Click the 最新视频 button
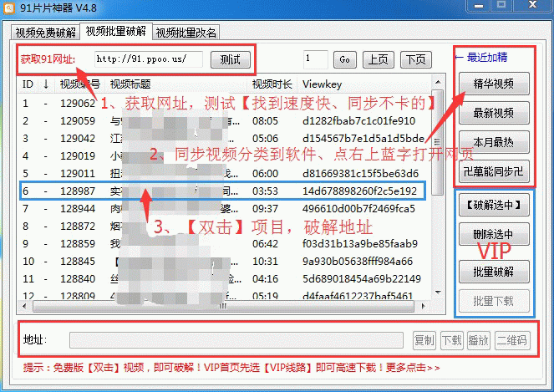The height and width of the screenshot is (392, 554). (x=494, y=113)
